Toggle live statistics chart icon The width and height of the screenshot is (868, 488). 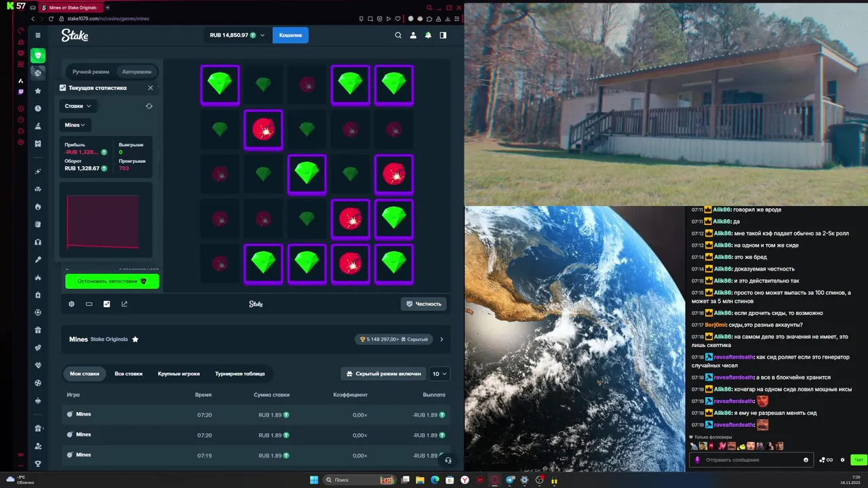(x=106, y=304)
